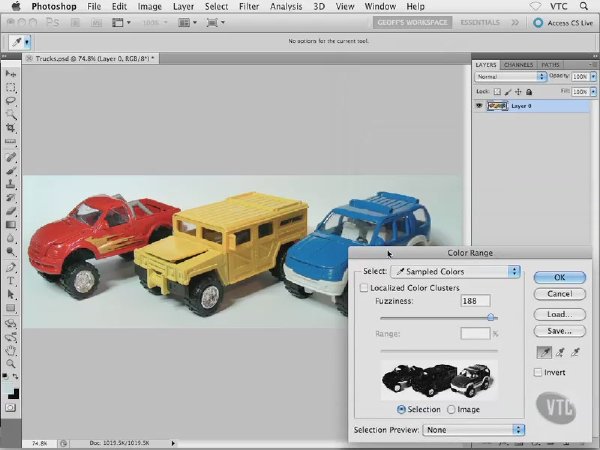Switch to the Paths tab
This screenshot has height=450, width=600.
tap(550, 65)
